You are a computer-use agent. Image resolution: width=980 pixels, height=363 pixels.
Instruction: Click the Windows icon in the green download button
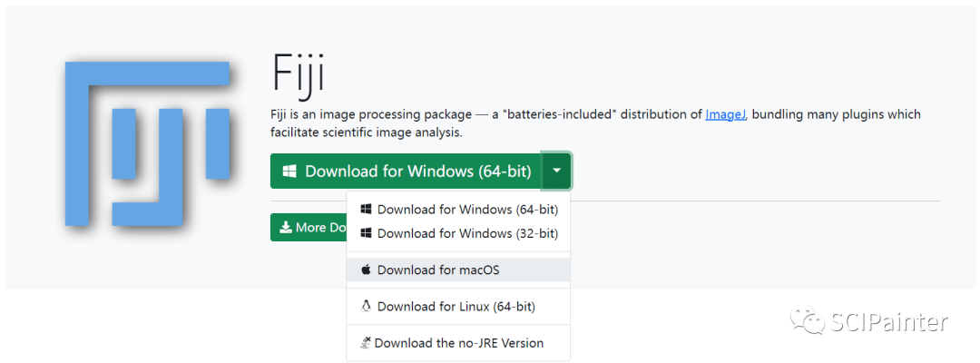coord(289,172)
